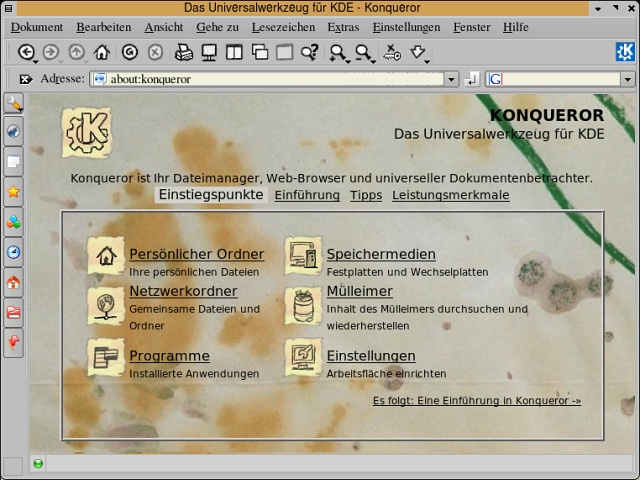Follow the Leistungsmerkmale link

(x=451, y=195)
